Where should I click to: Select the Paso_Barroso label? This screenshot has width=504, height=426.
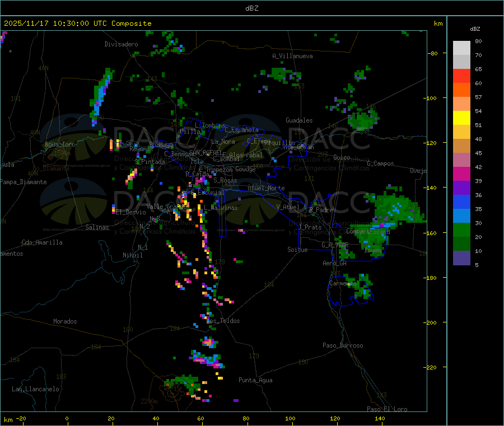click(x=343, y=345)
